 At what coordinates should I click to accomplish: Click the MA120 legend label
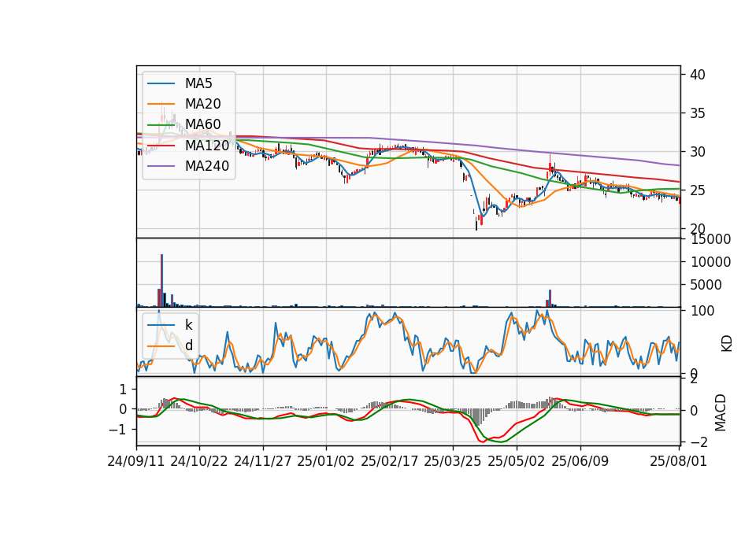(x=207, y=145)
